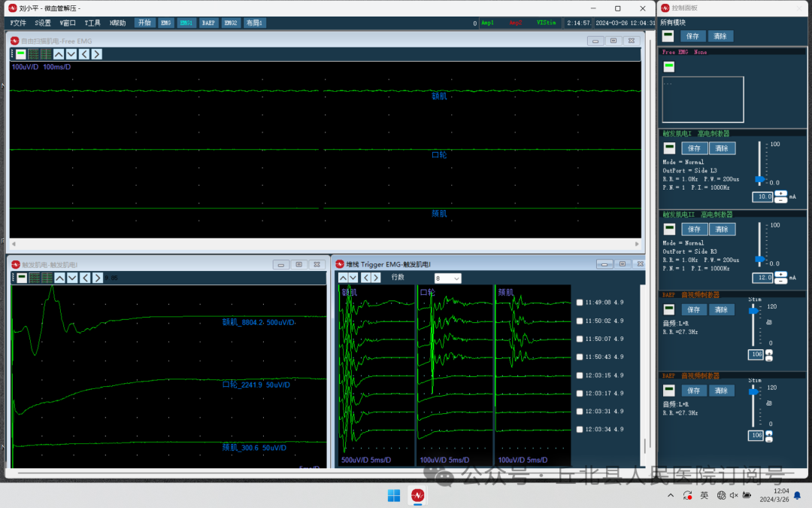Click down arrow in 堆栈 Trigger EMG toolbar
812x508 pixels.
click(353, 278)
